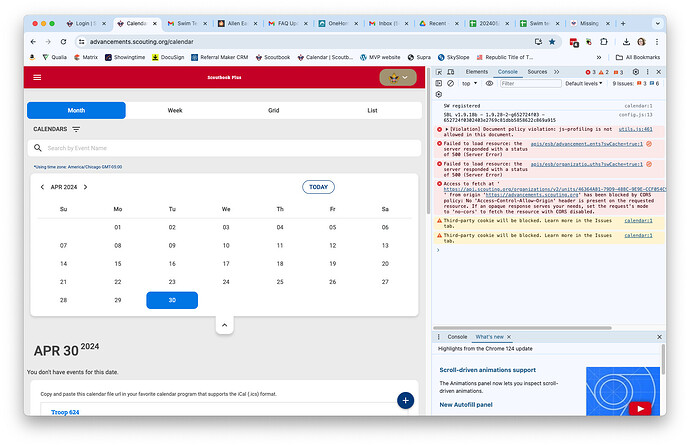Open the install app icon in address bar

pyautogui.click(x=538, y=42)
